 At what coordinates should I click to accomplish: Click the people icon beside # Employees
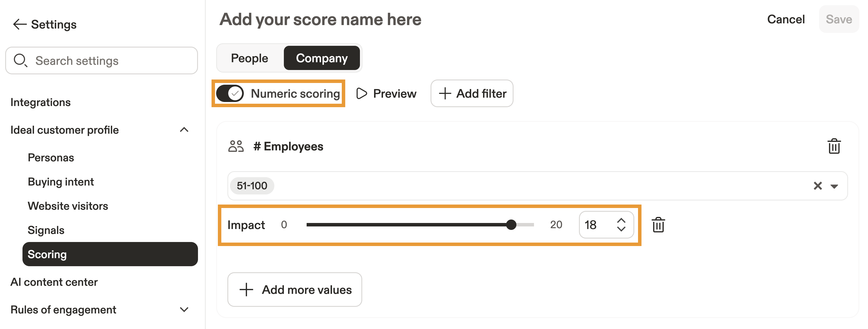point(236,146)
